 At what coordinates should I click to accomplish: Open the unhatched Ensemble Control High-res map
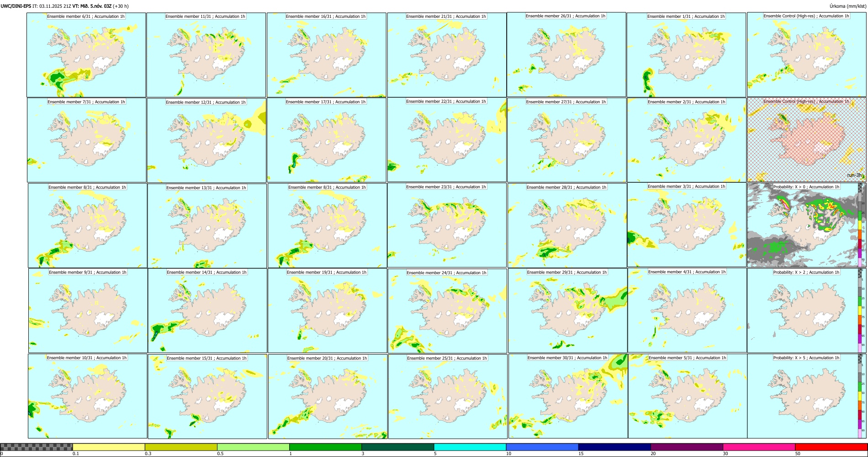pyautogui.click(x=807, y=54)
